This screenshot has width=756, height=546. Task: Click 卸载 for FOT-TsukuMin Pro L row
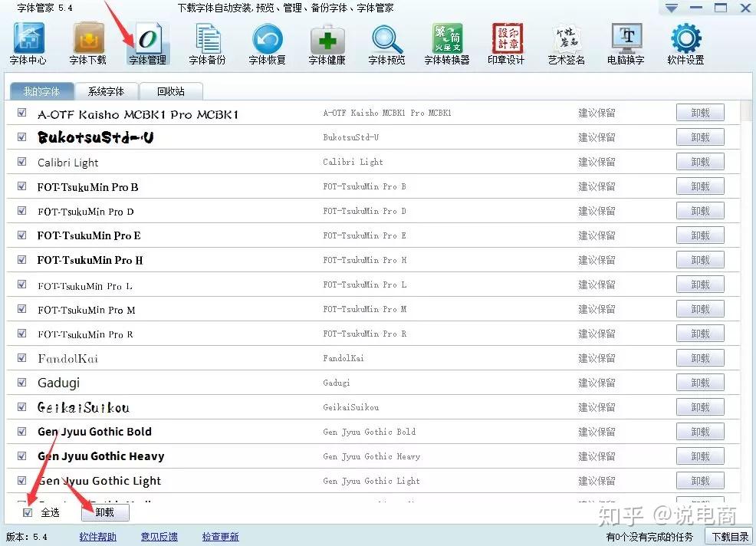pos(700,285)
